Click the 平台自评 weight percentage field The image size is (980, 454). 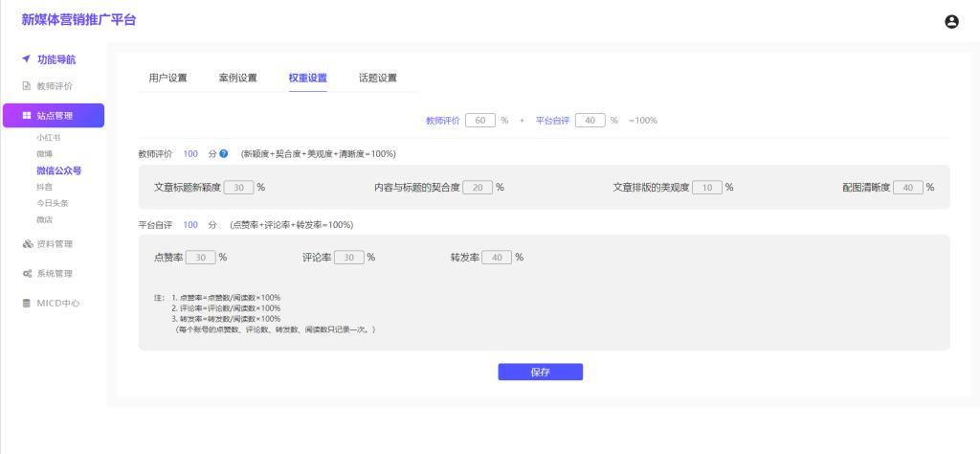(590, 120)
